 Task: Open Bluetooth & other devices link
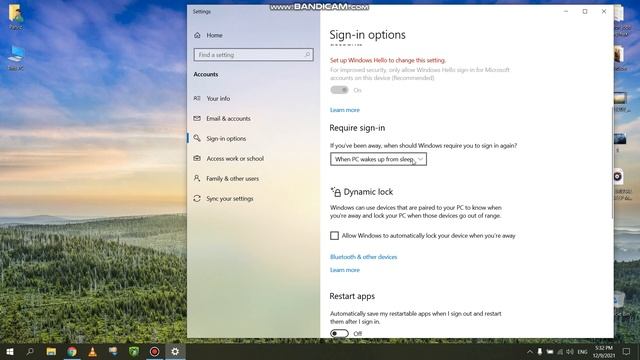[x=363, y=257]
